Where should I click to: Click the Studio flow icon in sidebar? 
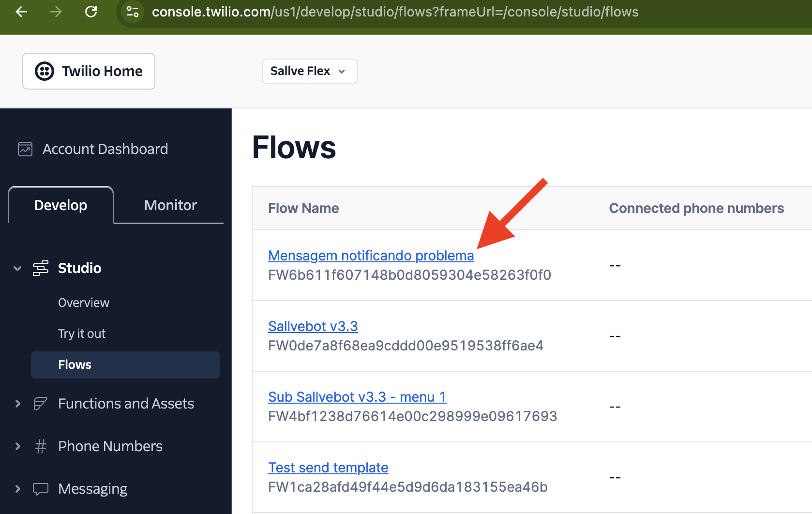(41, 268)
